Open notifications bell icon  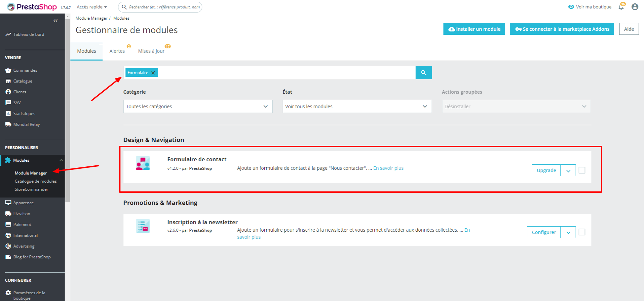click(621, 7)
